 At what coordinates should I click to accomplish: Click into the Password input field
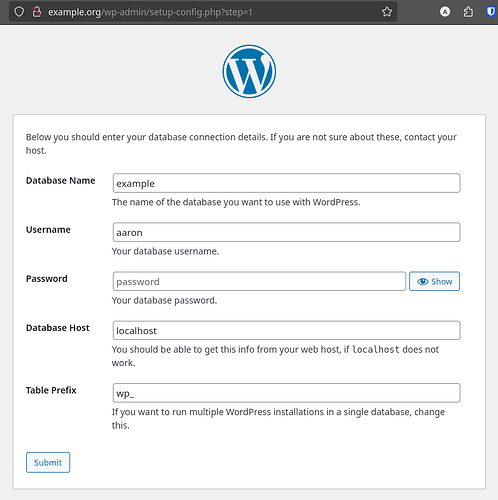click(x=259, y=281)
